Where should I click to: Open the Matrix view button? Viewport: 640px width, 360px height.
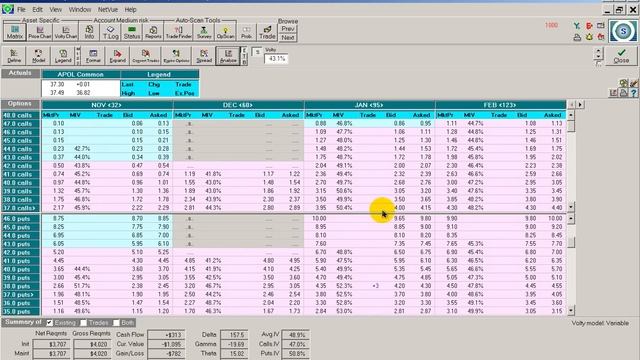tap(15, 32)
